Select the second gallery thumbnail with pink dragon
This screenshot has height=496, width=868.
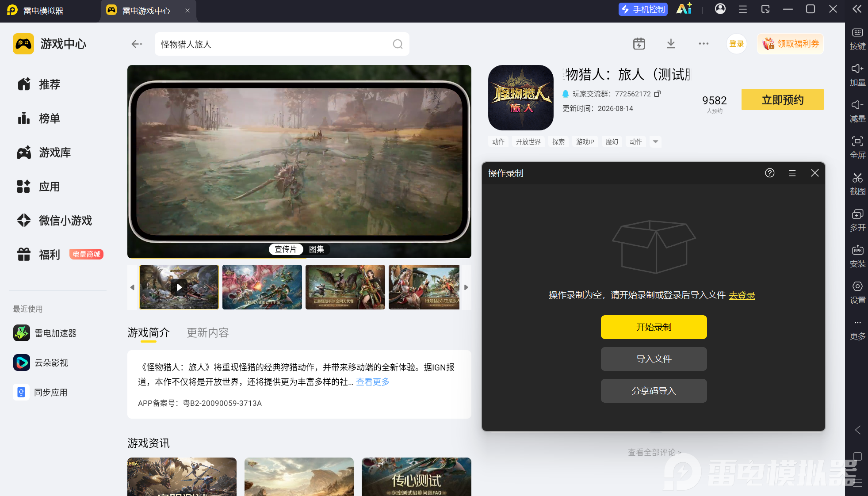262,287
